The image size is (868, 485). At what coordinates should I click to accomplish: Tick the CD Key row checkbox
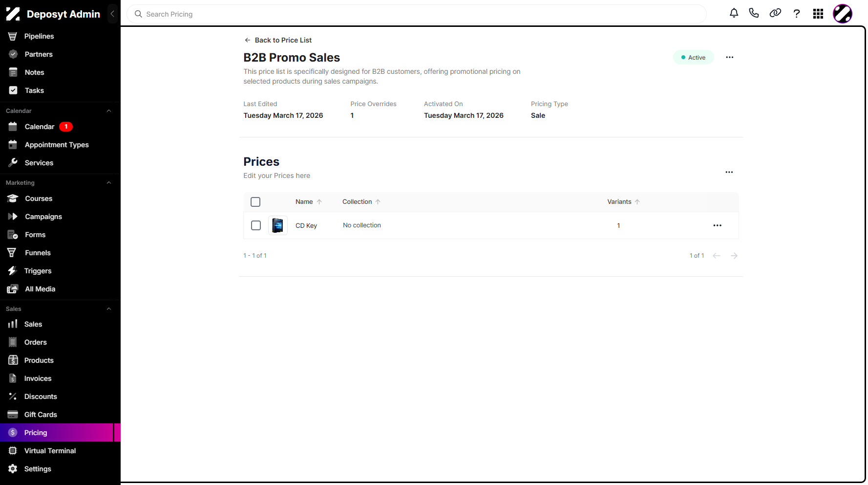(256, 225)
